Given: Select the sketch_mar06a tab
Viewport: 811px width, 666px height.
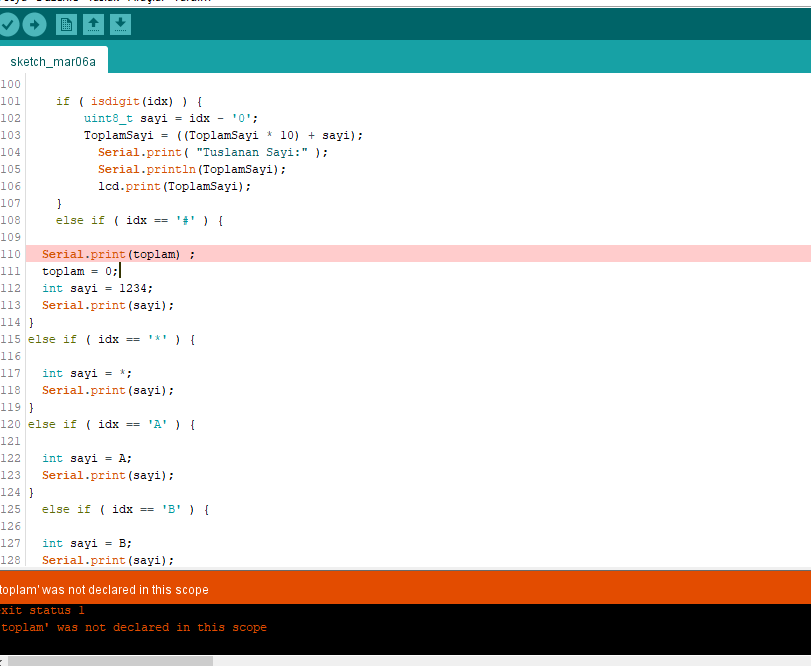Looking at the screenshot, I should tap(53, 61).
